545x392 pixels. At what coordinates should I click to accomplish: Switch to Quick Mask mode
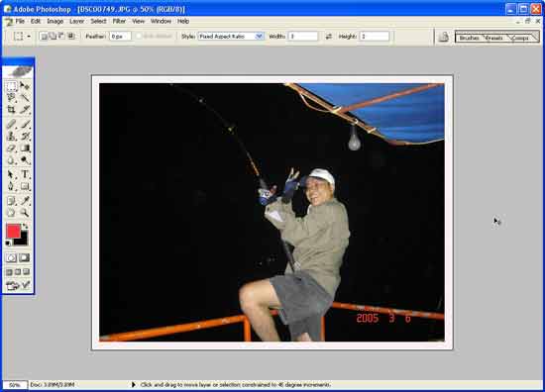(x=24, y=257)
